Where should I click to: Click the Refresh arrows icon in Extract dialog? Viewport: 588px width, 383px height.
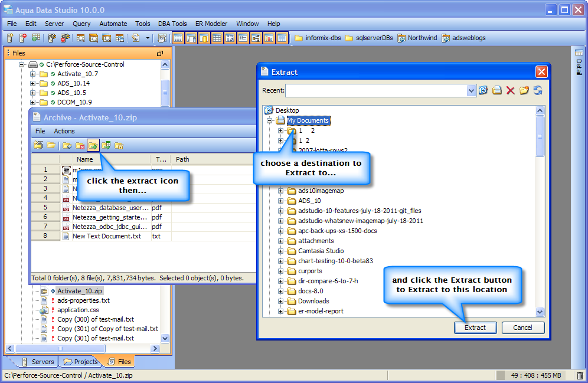(x=538, y=90)
